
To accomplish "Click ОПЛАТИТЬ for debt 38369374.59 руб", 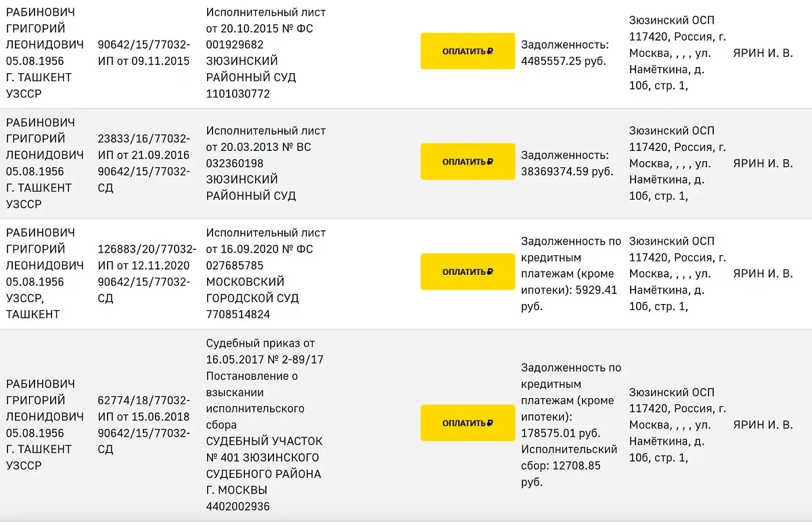I will tap(468, 162).
